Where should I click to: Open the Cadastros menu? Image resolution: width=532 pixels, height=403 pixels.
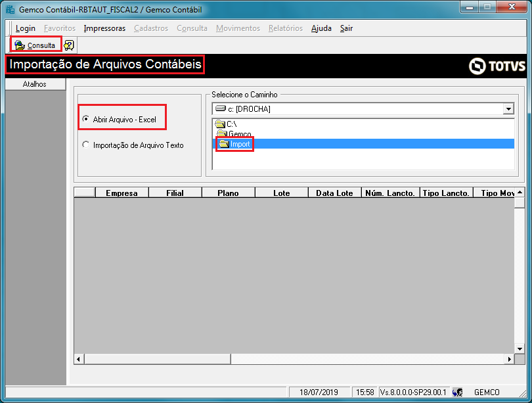(x=151, y=28)
